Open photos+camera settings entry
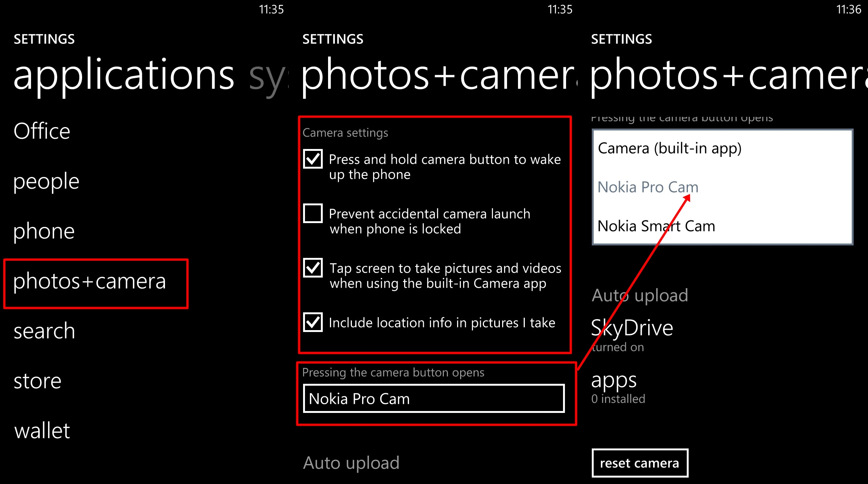The width and height of the screenshot is (868, 484). click(x=90, y=282)
